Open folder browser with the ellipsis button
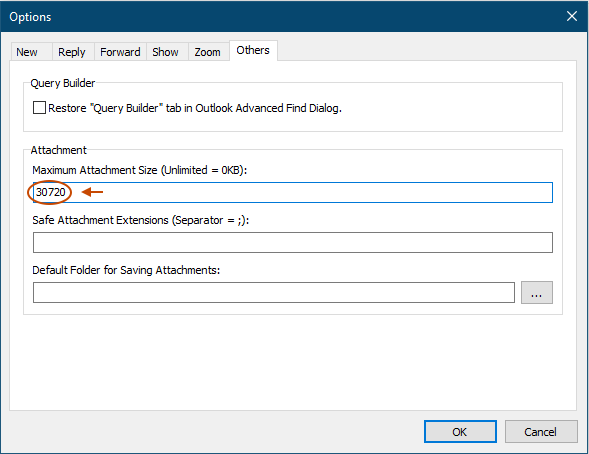The width and height of the screenshot is (589, 454). coord(536,292)
